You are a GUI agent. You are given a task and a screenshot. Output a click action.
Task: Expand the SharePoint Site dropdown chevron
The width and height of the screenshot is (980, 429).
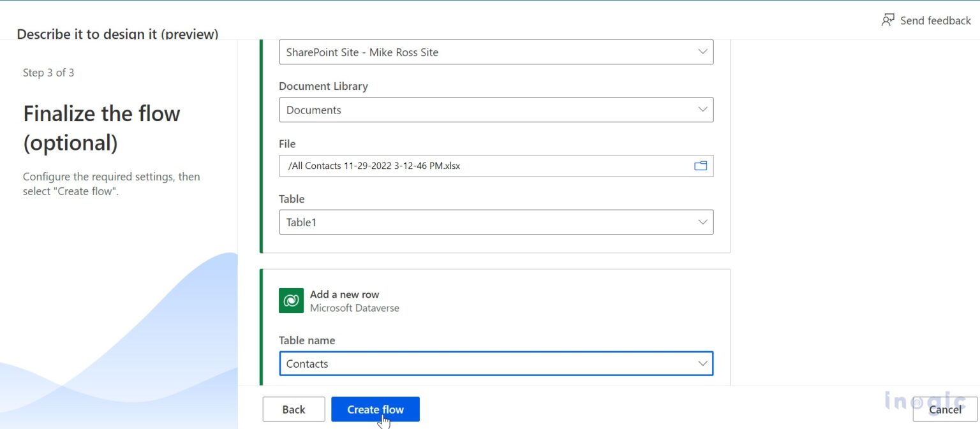point(702,52)
